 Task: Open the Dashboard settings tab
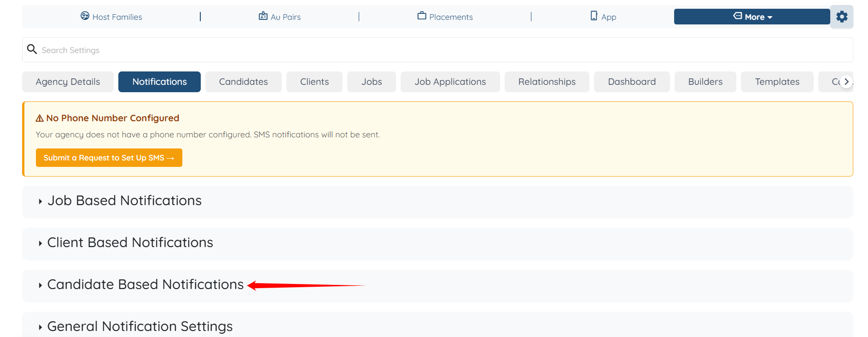coord(632,82)
